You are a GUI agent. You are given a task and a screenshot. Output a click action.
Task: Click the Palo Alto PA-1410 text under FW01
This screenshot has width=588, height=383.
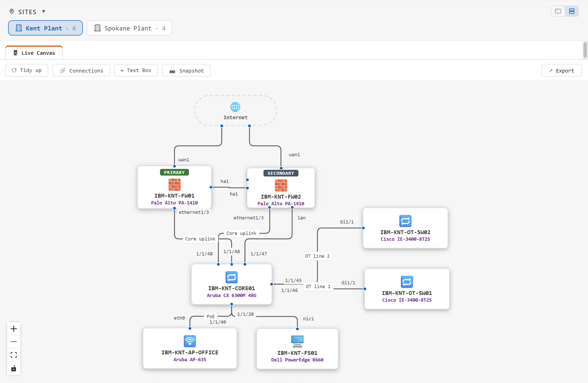point(174,203)
